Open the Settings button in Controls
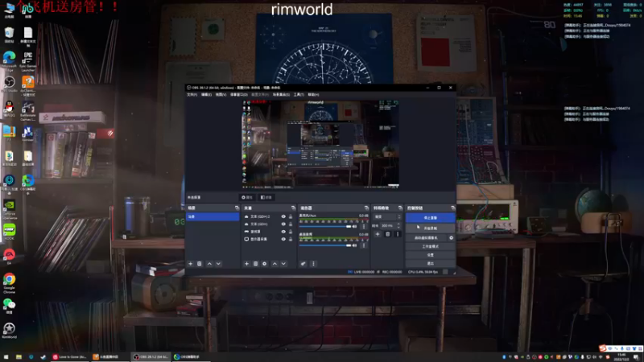The height and width of the screenshot is (362, 644). click(x=430, y=255)
